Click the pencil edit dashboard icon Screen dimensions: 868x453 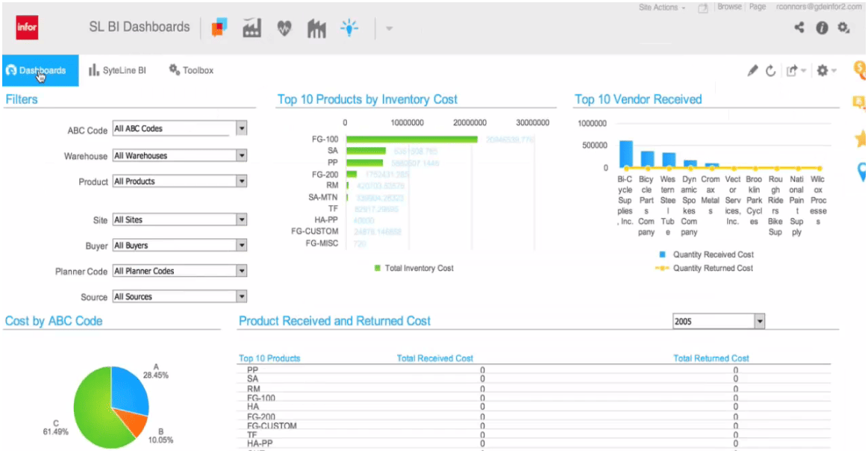click(752, 71)
